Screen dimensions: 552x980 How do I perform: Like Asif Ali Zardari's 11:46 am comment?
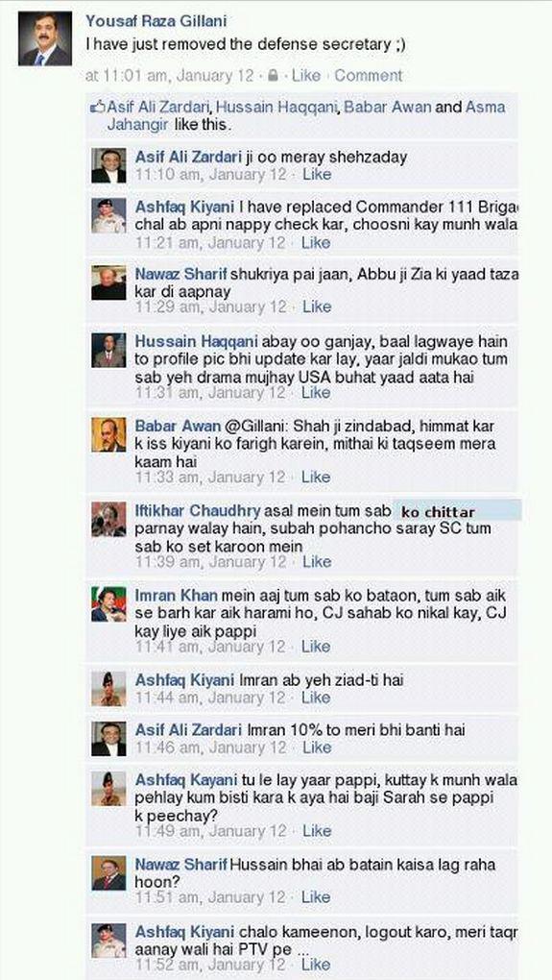[x=317, y=747]
